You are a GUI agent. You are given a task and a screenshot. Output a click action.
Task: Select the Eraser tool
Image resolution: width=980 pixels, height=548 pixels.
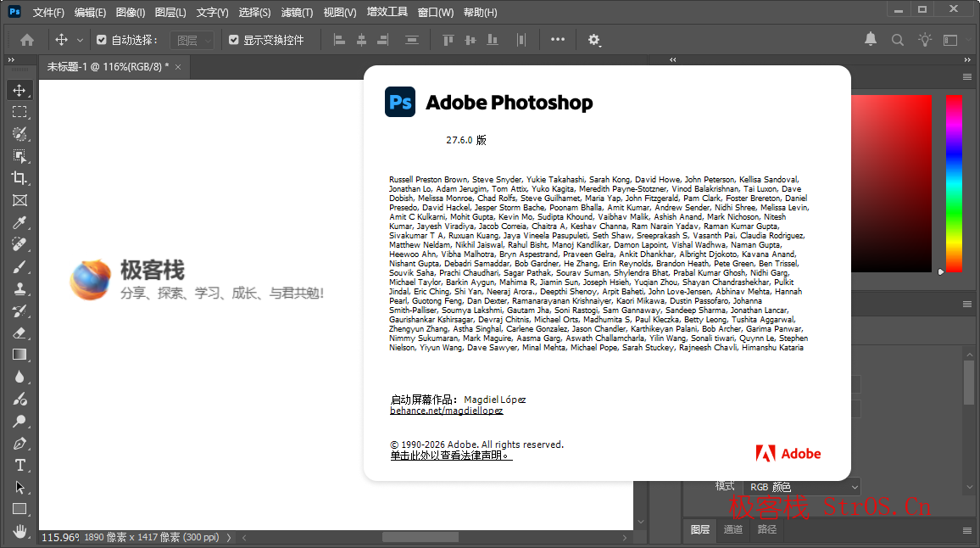[x=19, y=333]
